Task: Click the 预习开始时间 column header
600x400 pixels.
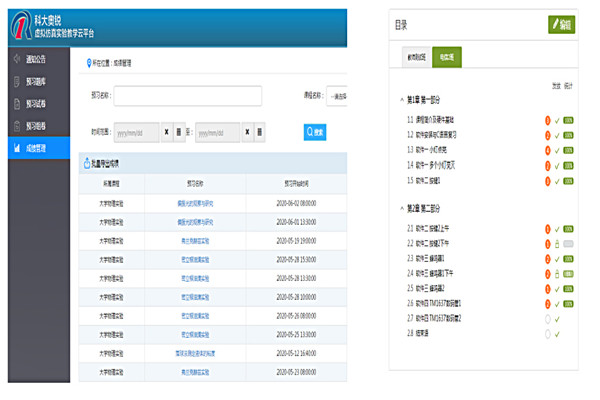Action: coord(297,184)
